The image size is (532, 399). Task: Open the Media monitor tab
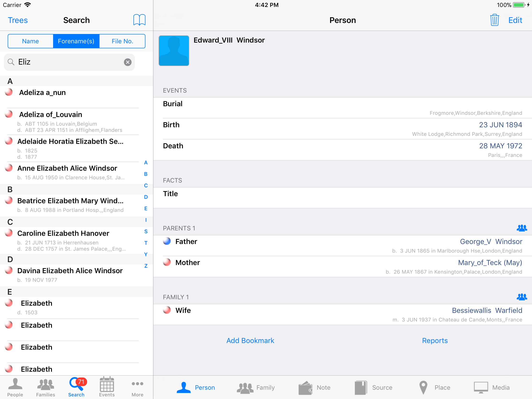492,388
